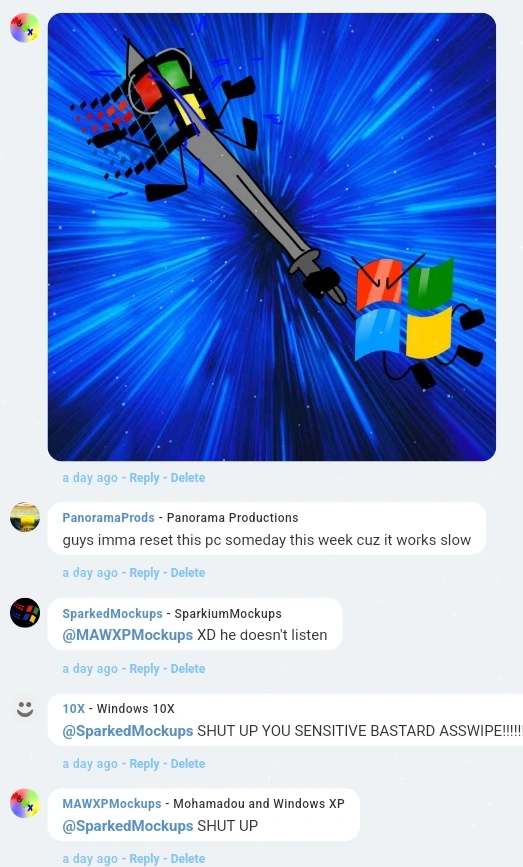Screen dimensions: 523x867
Task: Visit the SparkedMockups username link
Action: coord(112,613)
